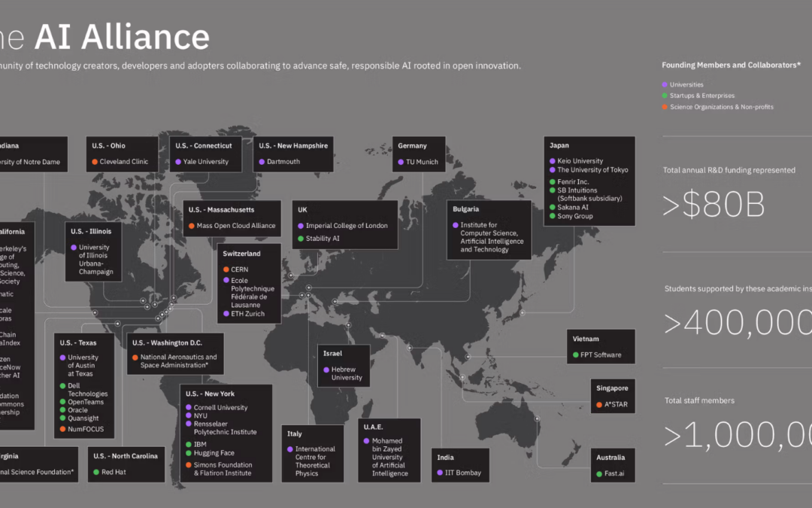This screenshot has height=508, width=812.
Task: Select "Imperial College of London" in UK box
Action: [347, 226]
